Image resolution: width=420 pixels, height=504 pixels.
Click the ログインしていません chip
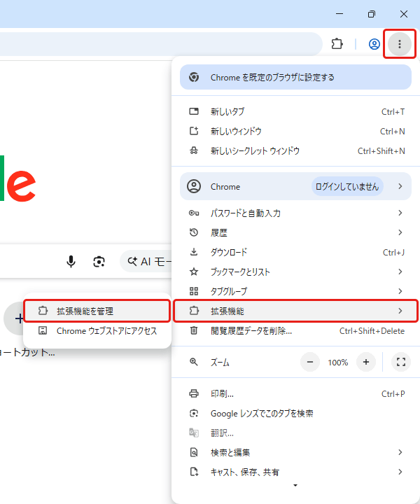pos(347,186)
